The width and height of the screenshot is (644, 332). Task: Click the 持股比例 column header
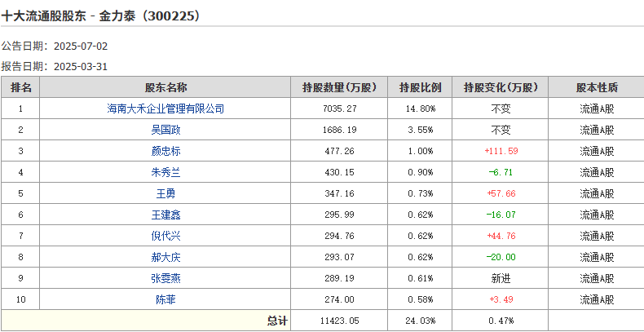[x=420, y=87]
